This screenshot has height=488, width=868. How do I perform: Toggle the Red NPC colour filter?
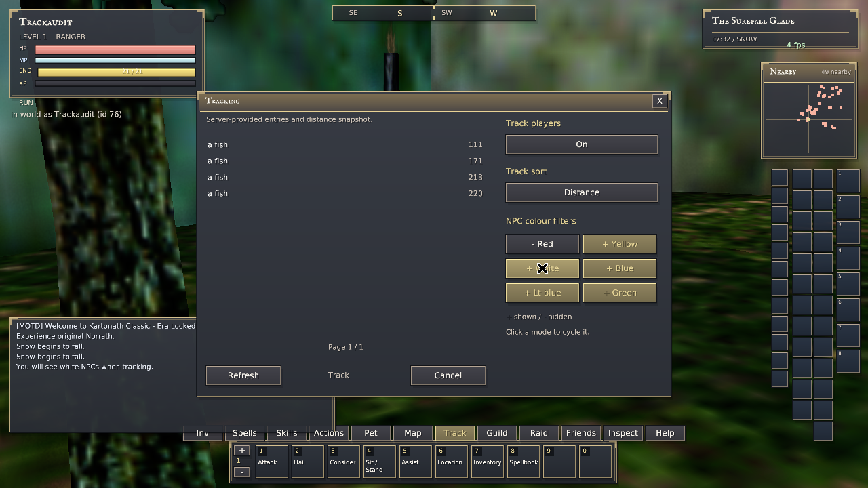click(542, 244)
